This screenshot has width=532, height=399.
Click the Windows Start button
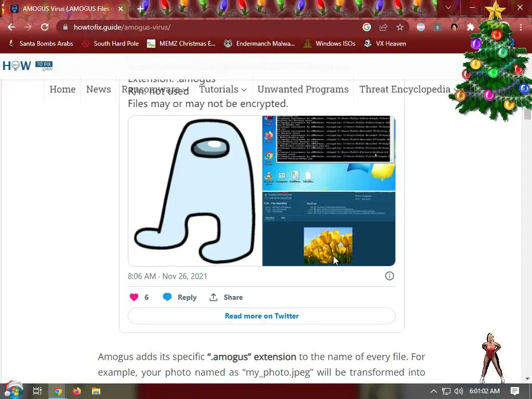tap(14, 391)
